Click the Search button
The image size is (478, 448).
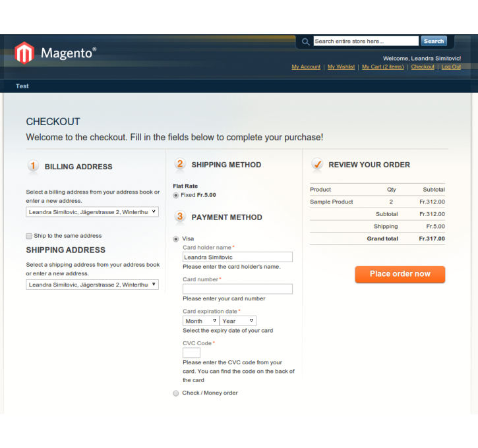pos(434,41)
